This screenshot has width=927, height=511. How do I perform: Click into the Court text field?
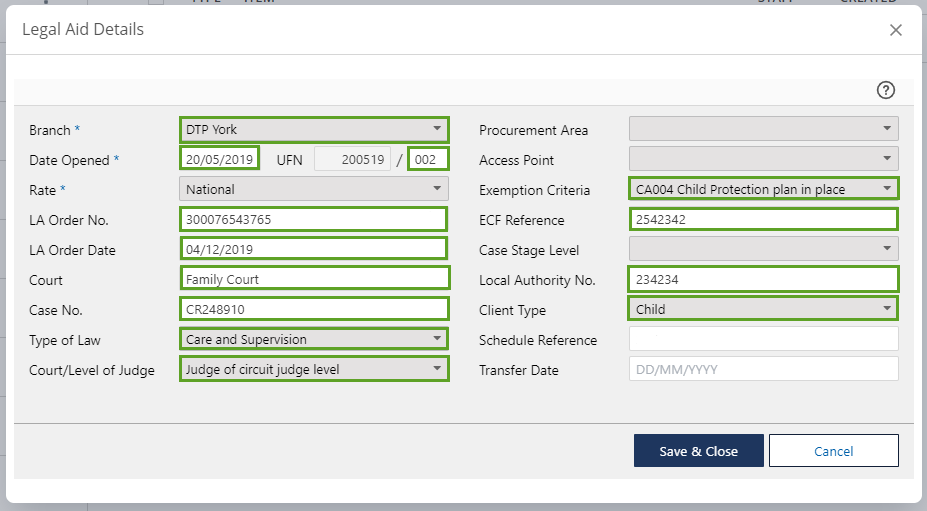314,279
